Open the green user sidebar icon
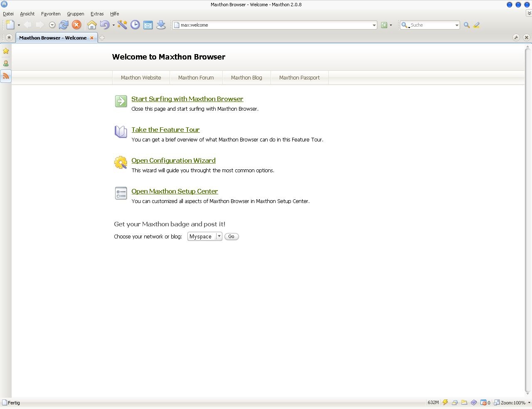The image size is (532, 409). coord(6,64)
